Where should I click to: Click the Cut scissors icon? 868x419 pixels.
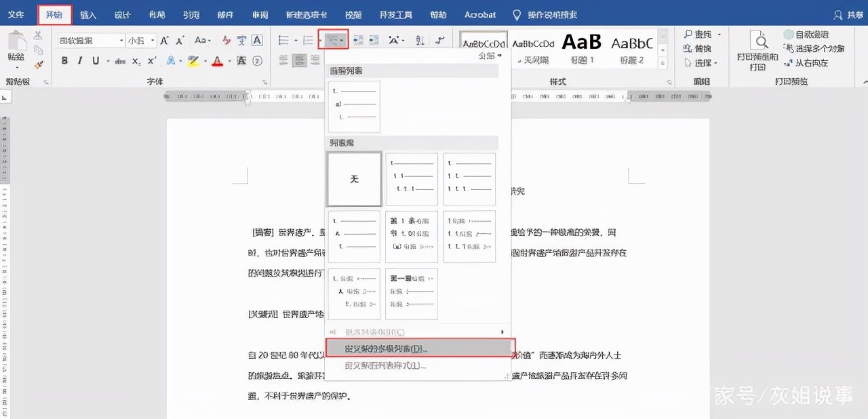(38, 35)
